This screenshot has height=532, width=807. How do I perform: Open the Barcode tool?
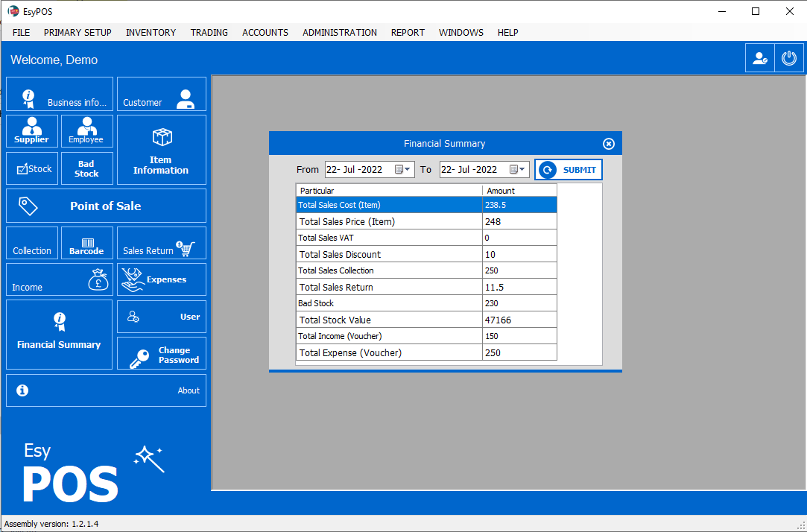pos(86,243)
